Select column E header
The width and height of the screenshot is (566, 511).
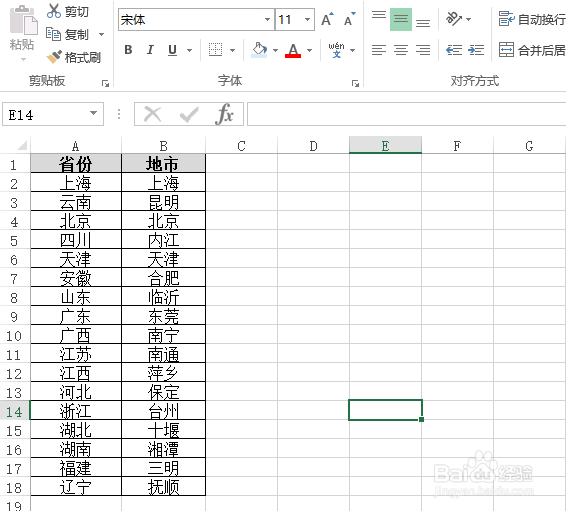385,145
